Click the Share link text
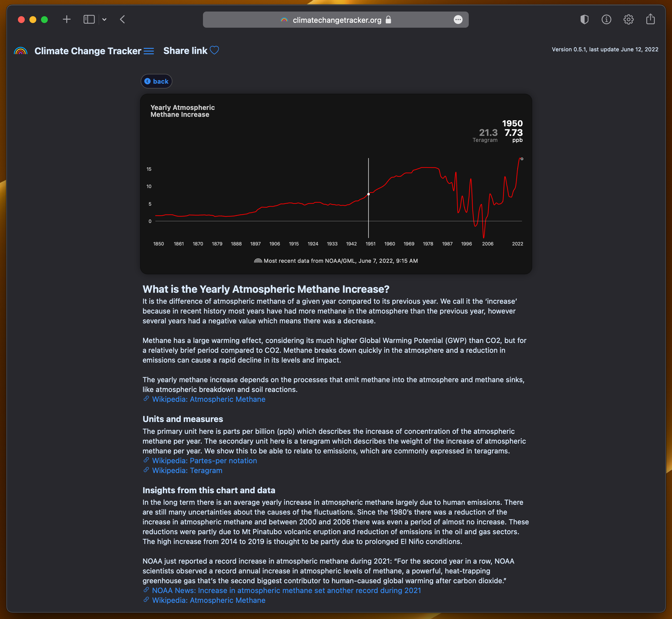This screenshot has width=672, height=619. pos(185,50)
